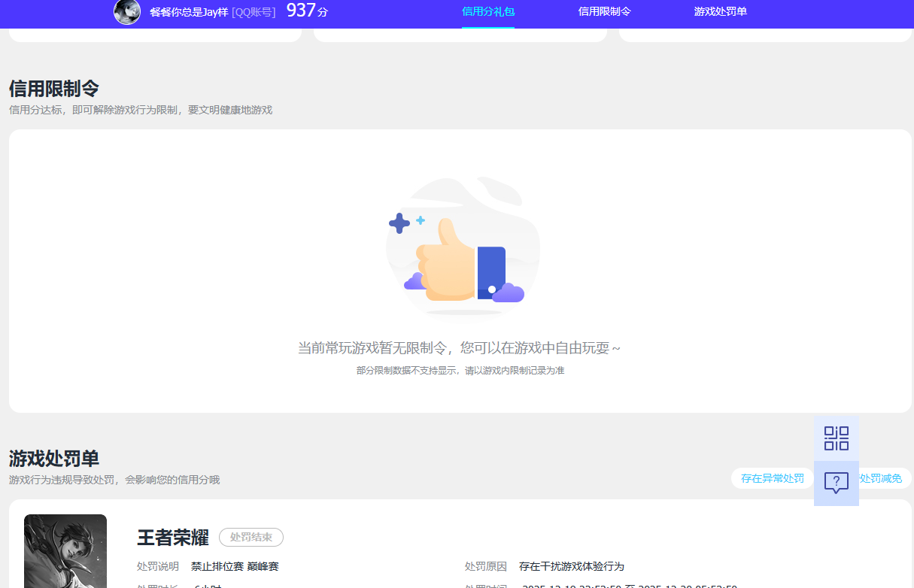Viewport: 914px width, 588px height.
Task: Open the QR code floating icon
Action: point(837,438)
